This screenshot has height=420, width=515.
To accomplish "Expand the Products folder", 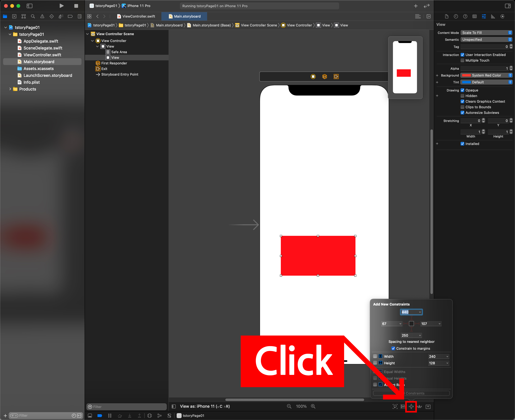I will pos(10,89).
